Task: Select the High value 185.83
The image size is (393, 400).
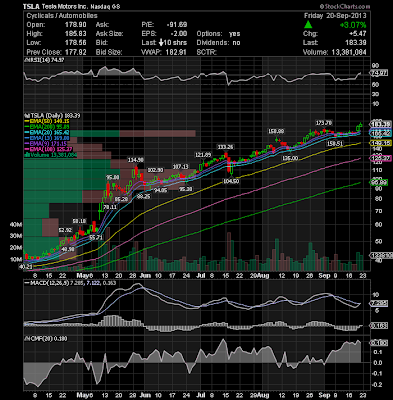Action: click(75, 34)
